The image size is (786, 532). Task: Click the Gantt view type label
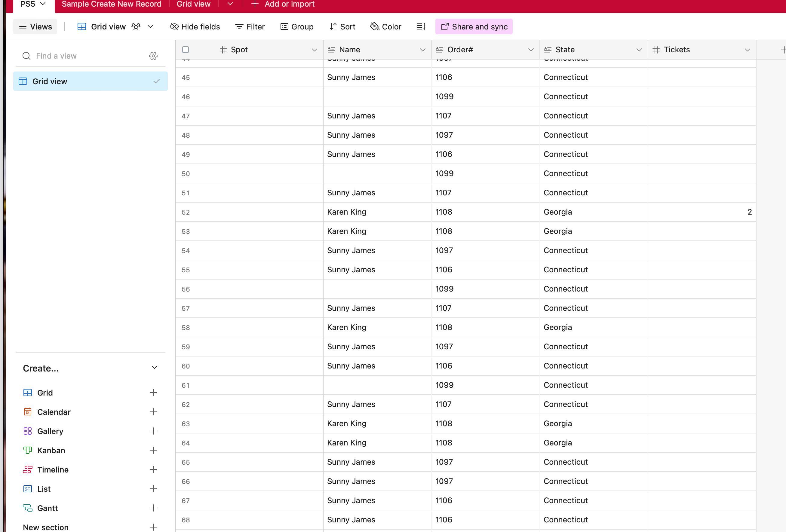[47, 508]
